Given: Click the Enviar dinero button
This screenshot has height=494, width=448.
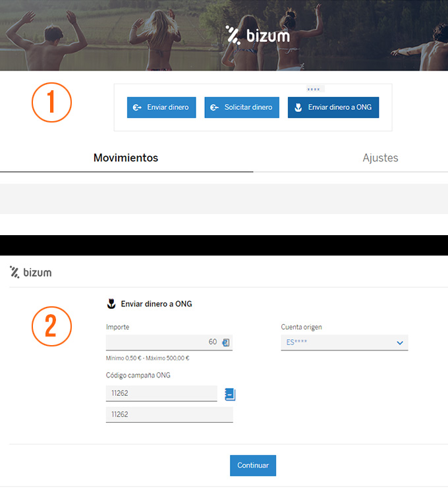Looking at the screenshot, I should [x=161, y=107].
